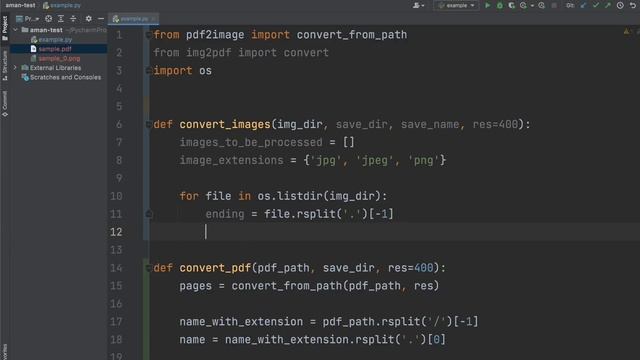The width and height of the screenshot is (640, 360).
Task: Start debugging with the green bug icon
Action: 500,5
